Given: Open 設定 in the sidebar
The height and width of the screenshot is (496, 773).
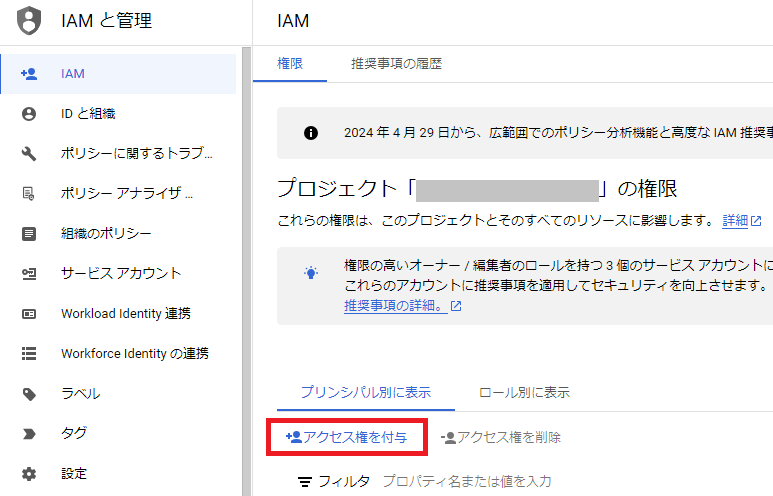Looking at the screenshot, I should (118, 474).
